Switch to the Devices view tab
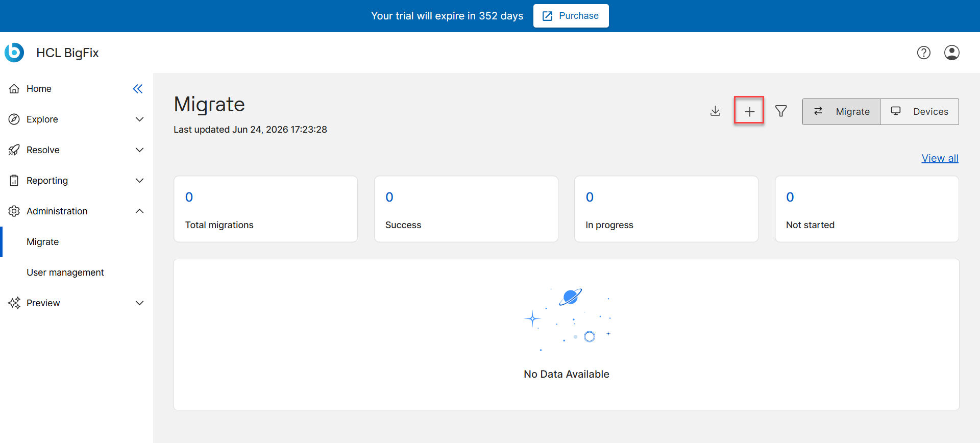Image resolution: width=980 pixels, height=443 pixels. coord(919,112)
